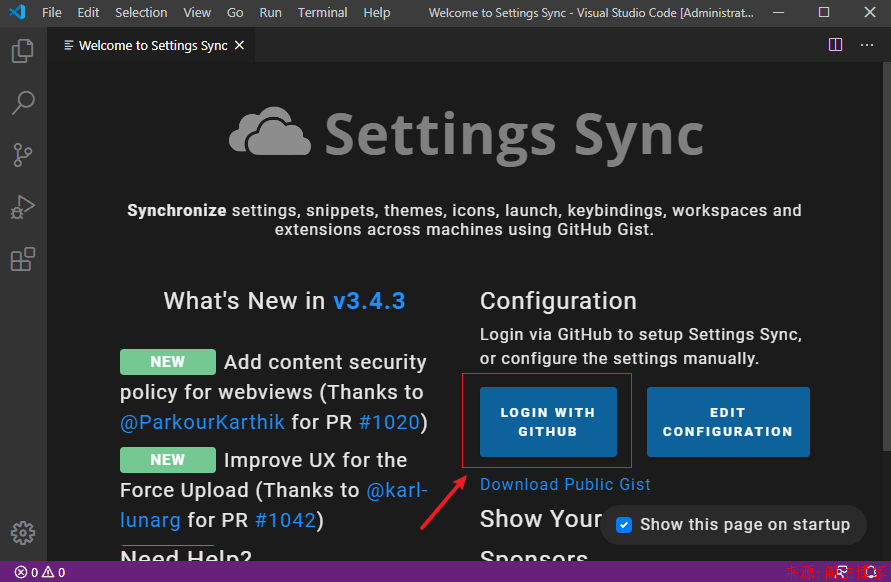This screenshot has width=891, height=582.
Task: Open the v3.4.3 release link
Action: point(369,301)
